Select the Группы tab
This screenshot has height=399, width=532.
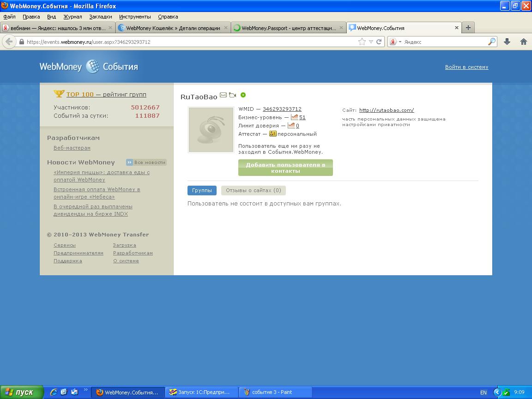[202, 190]
